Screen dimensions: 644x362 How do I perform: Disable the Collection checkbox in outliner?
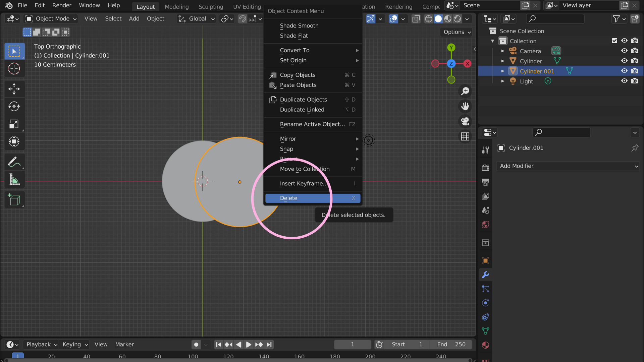(614, 41)
